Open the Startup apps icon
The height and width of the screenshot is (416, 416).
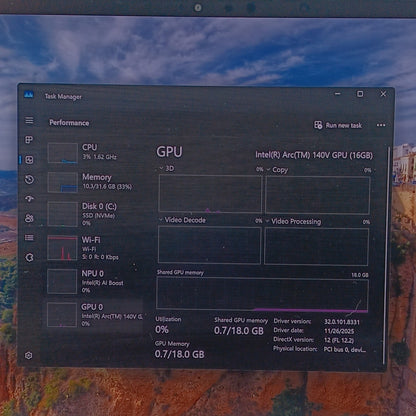click(29, 199)
